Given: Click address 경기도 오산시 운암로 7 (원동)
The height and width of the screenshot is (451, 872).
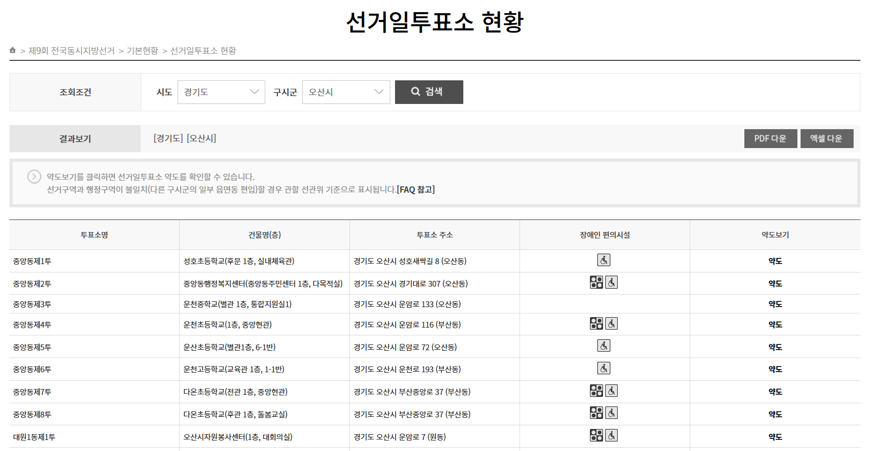Looking at the screenshot, I should pyautogui.click(x=400, y=437).
